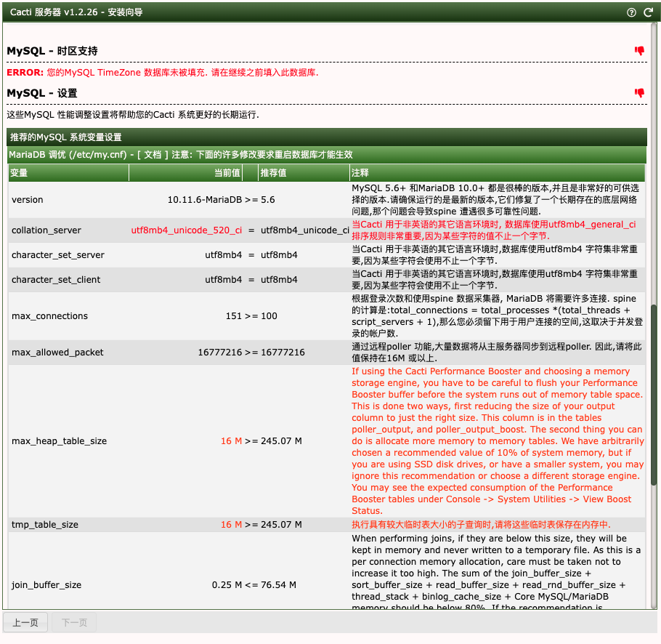Click thumbs-down icon beside MySQL - 设置
The height and width of the screenshot is (644, 661).
point(639,93)
